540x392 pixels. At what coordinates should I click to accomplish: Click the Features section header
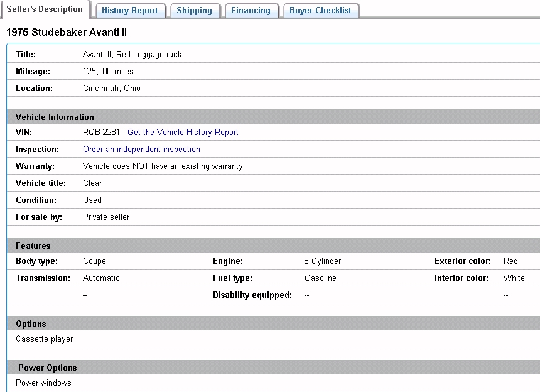33,246
